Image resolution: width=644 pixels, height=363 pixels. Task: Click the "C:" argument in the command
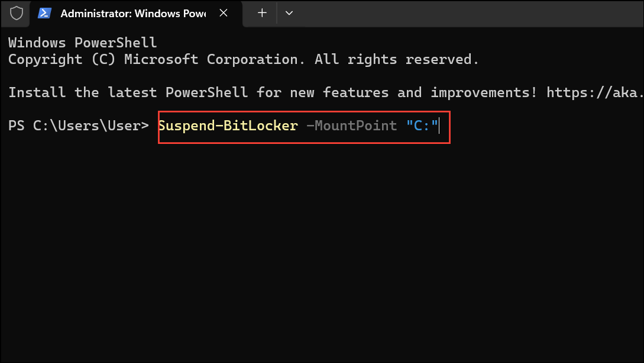point(423,126)
